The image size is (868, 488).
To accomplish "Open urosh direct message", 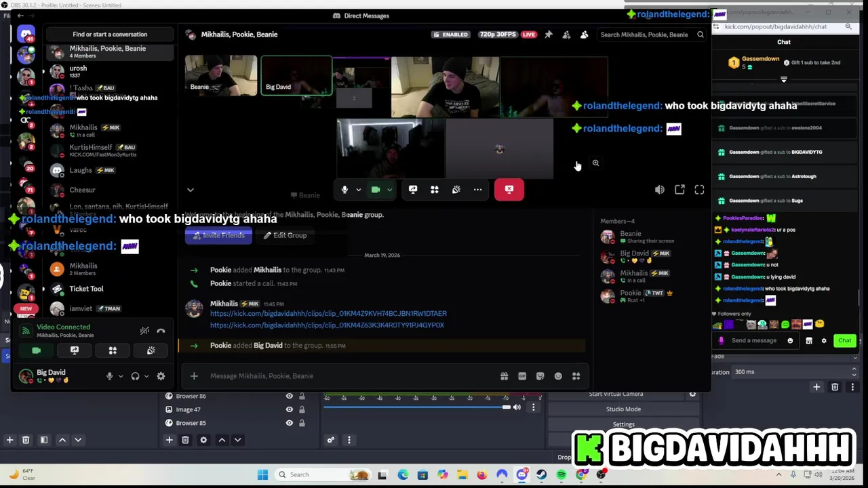I will (110, 71).
